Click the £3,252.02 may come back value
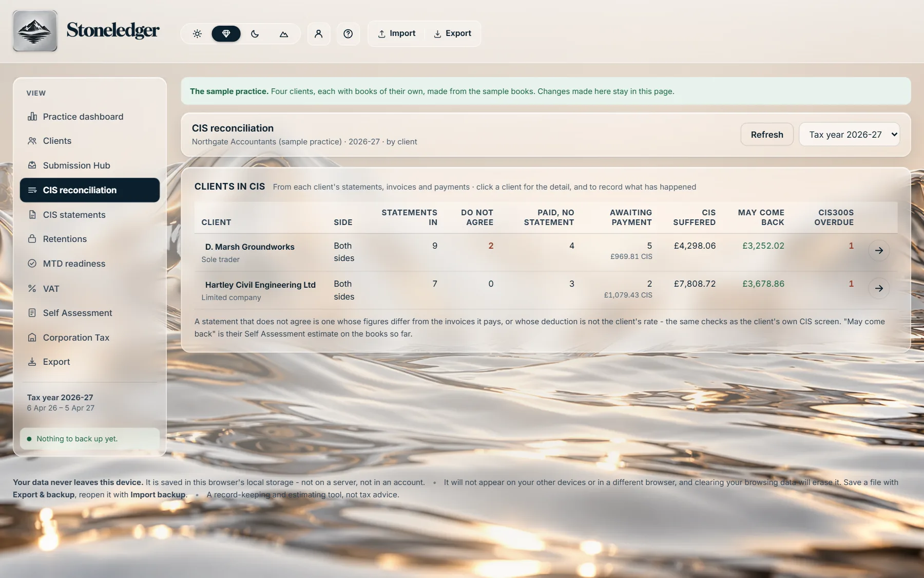Image resolution: width=924 pixels, height=578 pixels. point(763,246)
